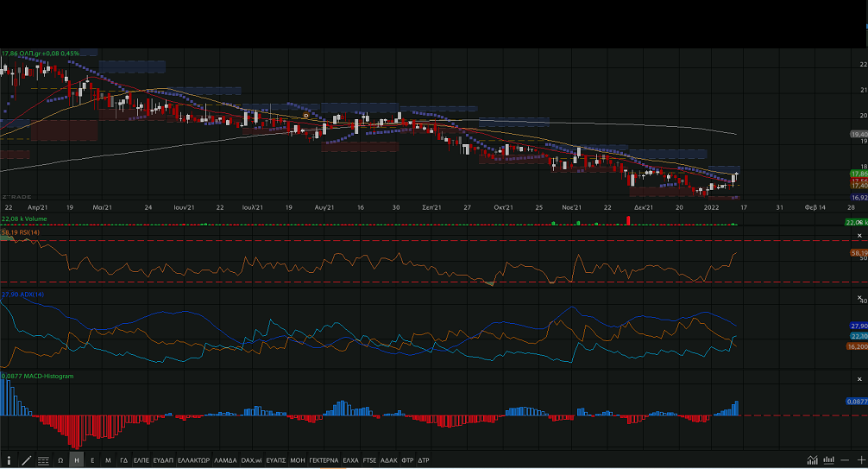The width and height of the screenshot is (868, 469).
Task: Open the list view icon in bottom toolbar
Action: click(43, 460)
